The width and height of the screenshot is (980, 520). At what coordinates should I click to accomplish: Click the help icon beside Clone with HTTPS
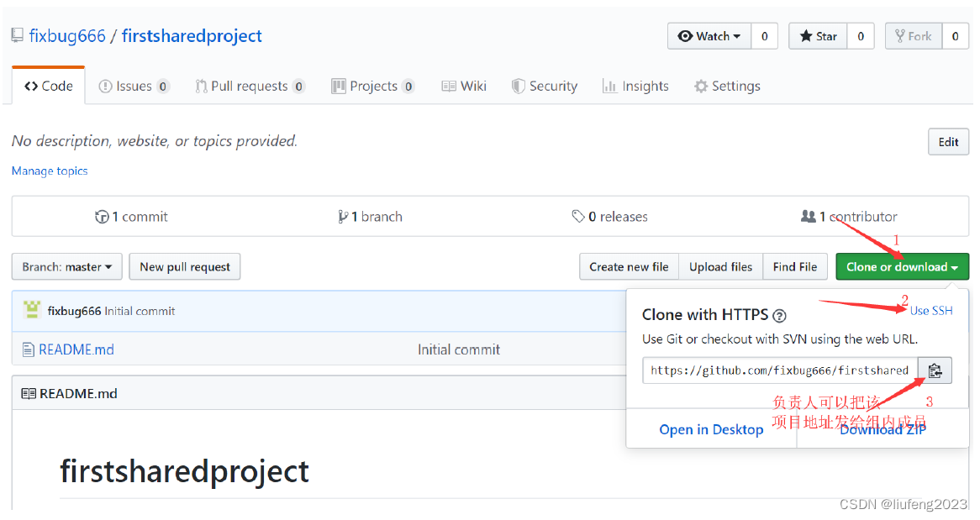[779, 316]
